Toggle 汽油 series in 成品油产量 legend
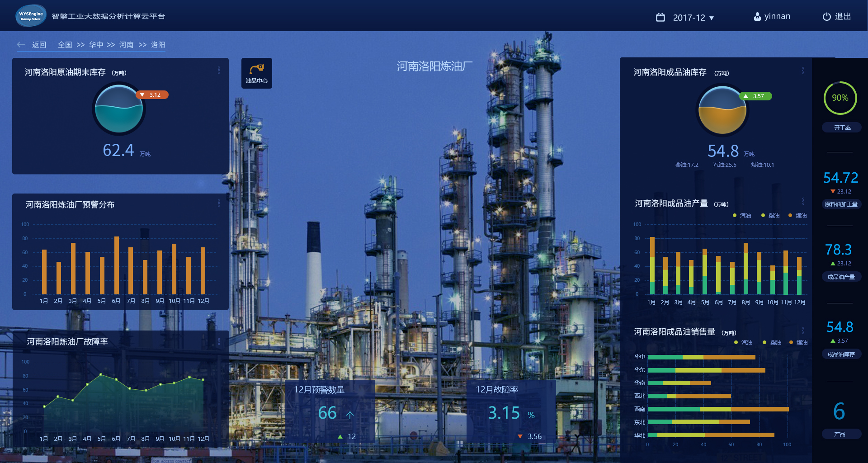The height and width of the screenshot is (463, 868). tap(742, 216)
